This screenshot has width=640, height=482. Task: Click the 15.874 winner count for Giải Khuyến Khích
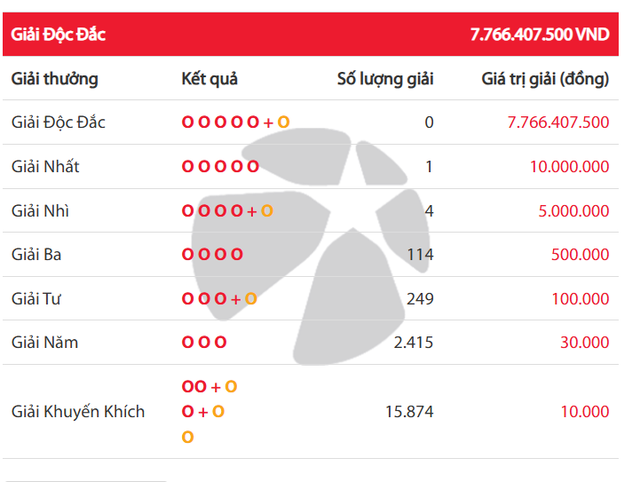[409, 412]
